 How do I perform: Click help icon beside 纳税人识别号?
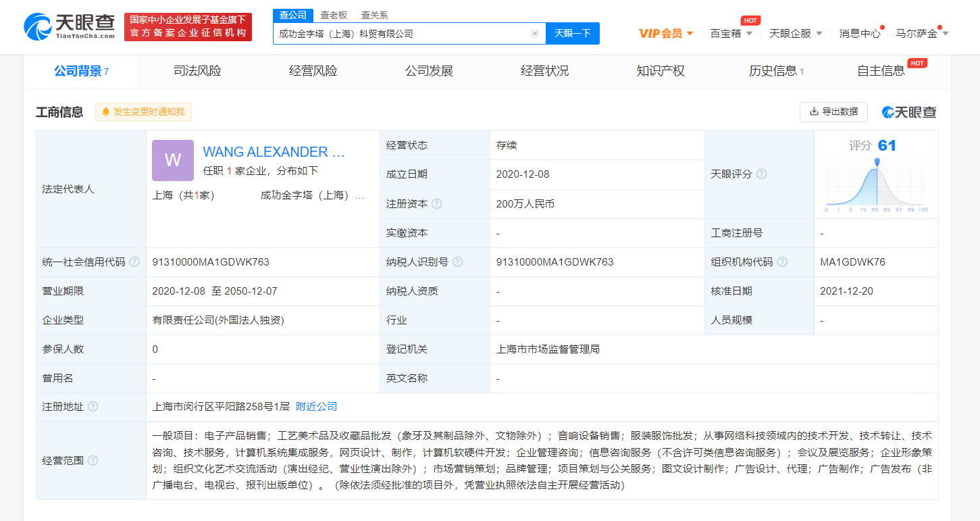click(x=458, y=262)
